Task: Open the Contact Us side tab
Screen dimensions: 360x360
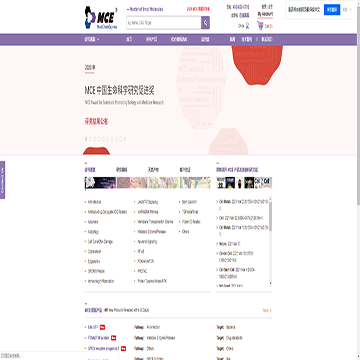Action: click(3, 180)
